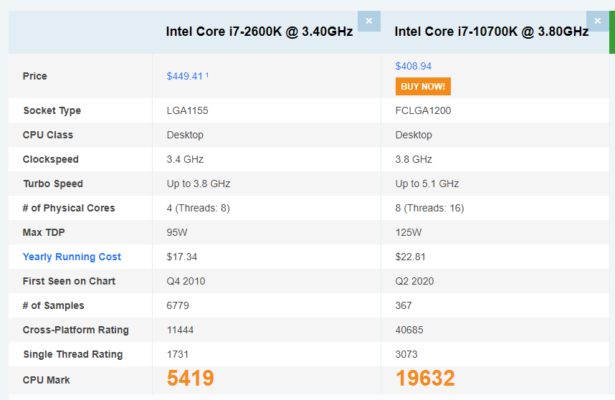Remove the Intel Core i7-2600K column

[x=369, y=21]
